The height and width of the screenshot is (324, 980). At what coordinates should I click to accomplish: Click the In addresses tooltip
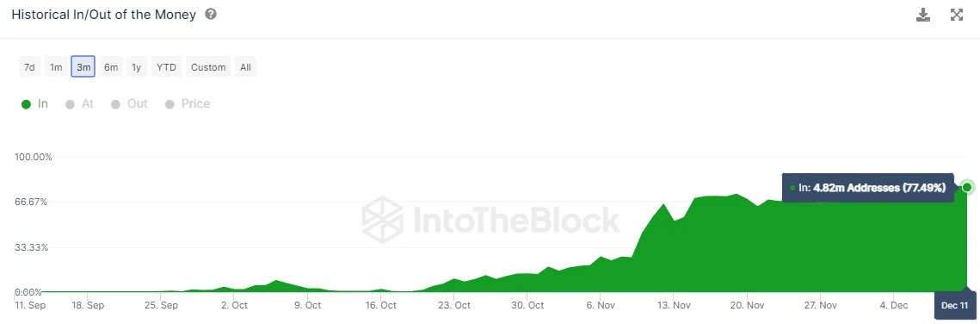(868, 188)
